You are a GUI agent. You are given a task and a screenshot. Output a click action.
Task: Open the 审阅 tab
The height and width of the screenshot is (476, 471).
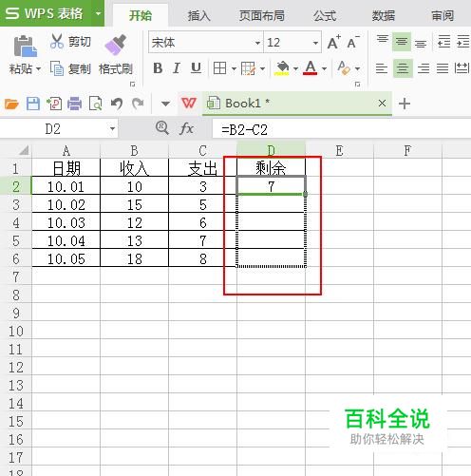(x=443, y=15)
